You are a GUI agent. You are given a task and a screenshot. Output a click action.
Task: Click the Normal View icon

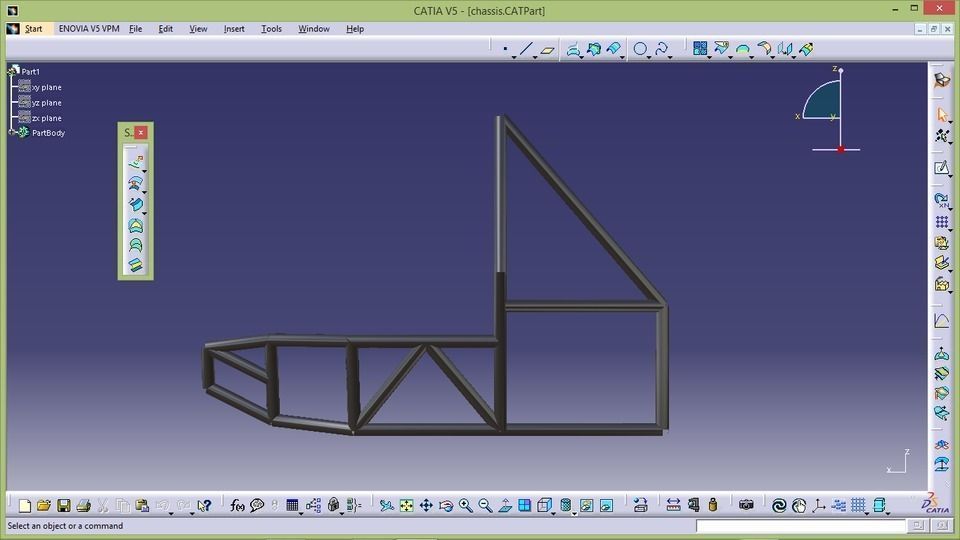[x=505, y=505]
